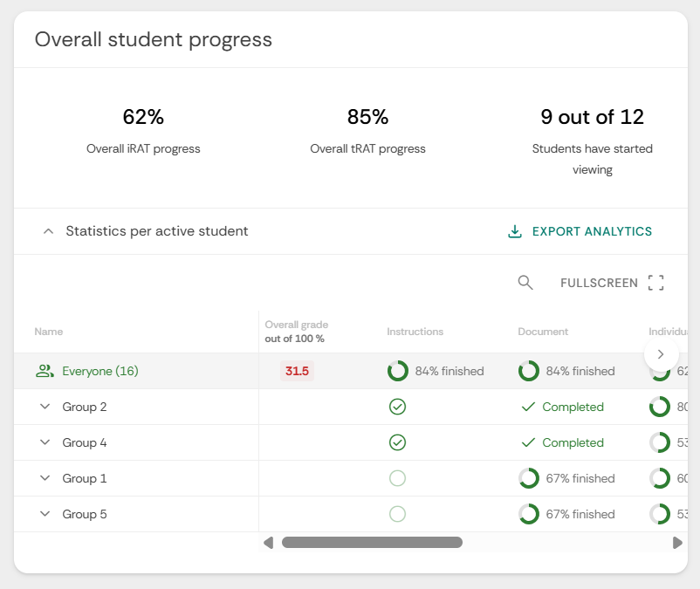
Task: Click the fullscreen brackets icon
Action: click(655, 283)
